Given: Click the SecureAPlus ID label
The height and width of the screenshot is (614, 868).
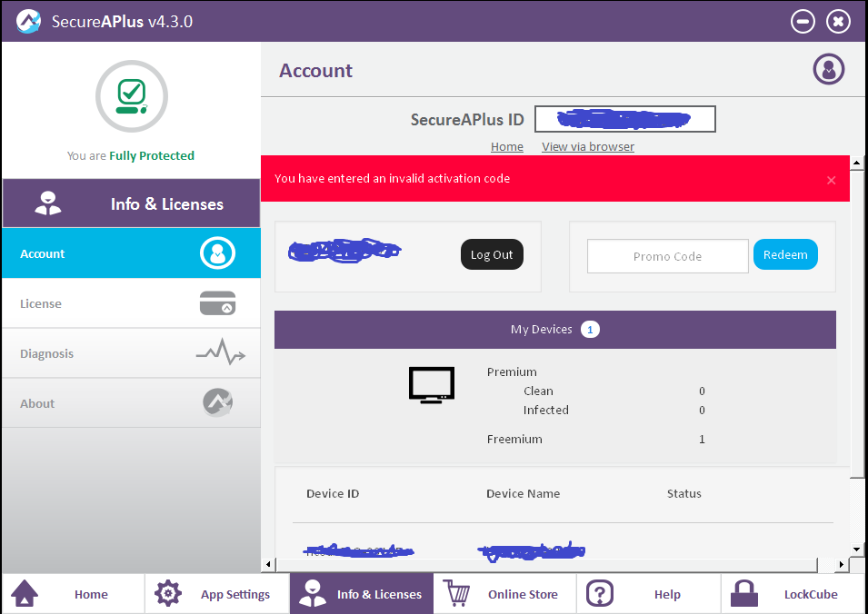Looking at the screenshot, I should coord(467,120).
